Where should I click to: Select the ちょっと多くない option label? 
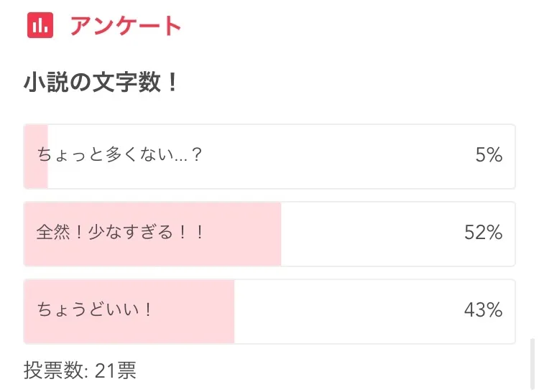tap(119, 155)
